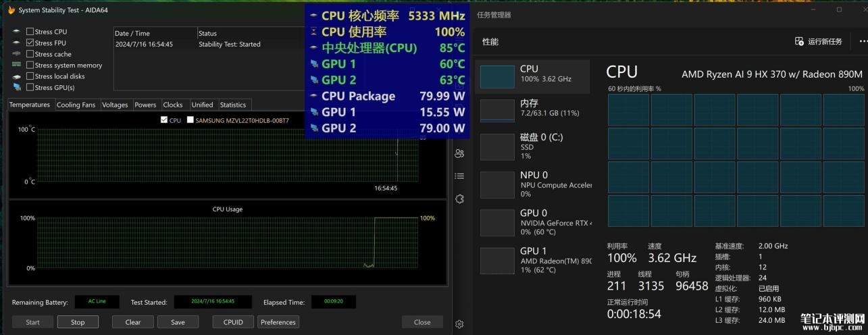The width and height of the screenshot is (868, 335).
Task: Click the memory module icon beside Stress system memory
Action: (x=16, y=65)
